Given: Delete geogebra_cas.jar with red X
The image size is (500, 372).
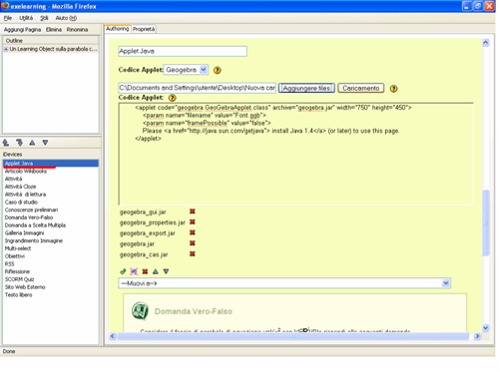Looking at the screenshot, I should point(192,254).
